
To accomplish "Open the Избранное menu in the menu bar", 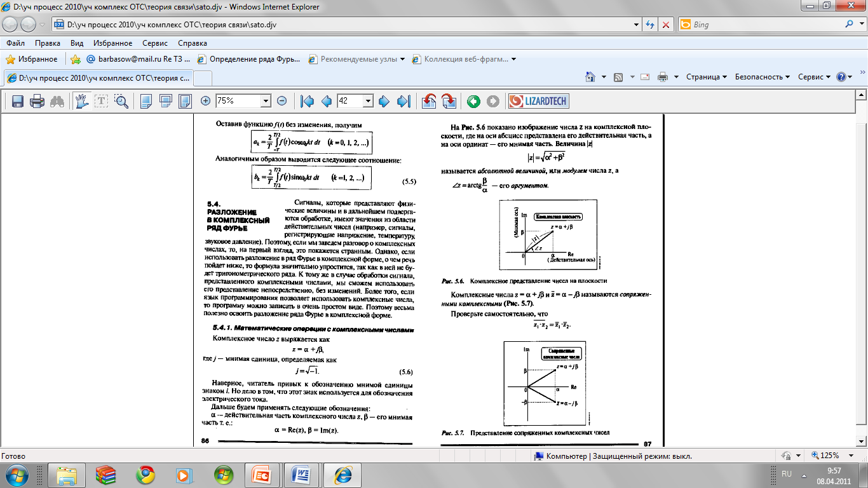I will pyautogui.click(x=112, y=43).
